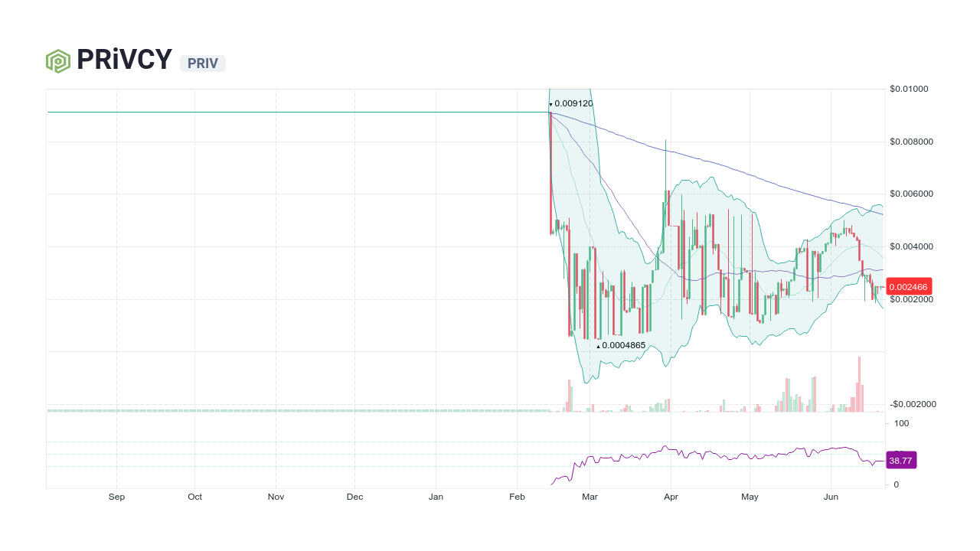
Task: Click the RSI axis label 100
Action: (x=901, y=423)
